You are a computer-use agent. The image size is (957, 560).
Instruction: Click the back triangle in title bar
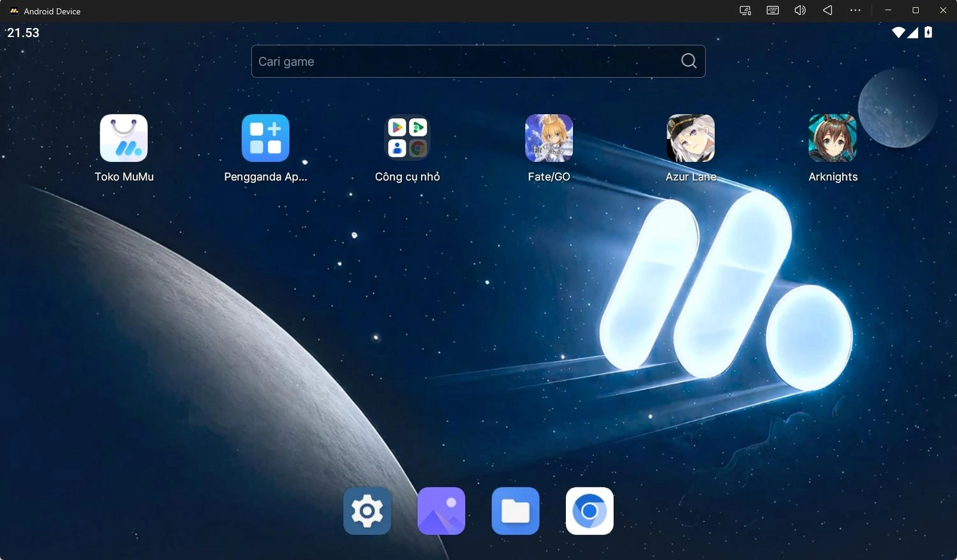click(827, 10)
